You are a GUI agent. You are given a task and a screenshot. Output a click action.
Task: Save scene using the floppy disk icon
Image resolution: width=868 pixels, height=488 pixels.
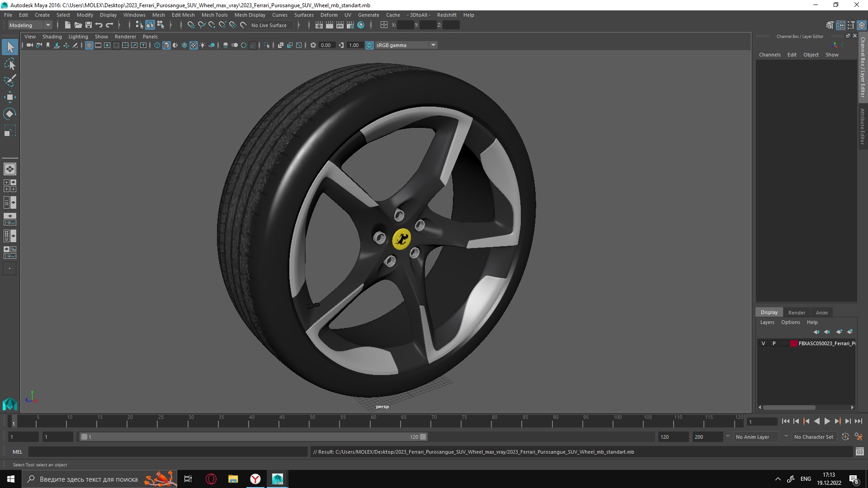coord(89,25)
